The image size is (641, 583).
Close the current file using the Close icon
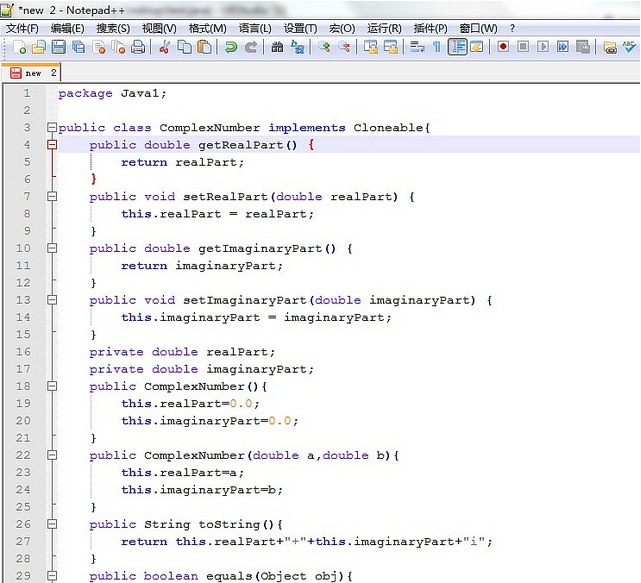99,47
